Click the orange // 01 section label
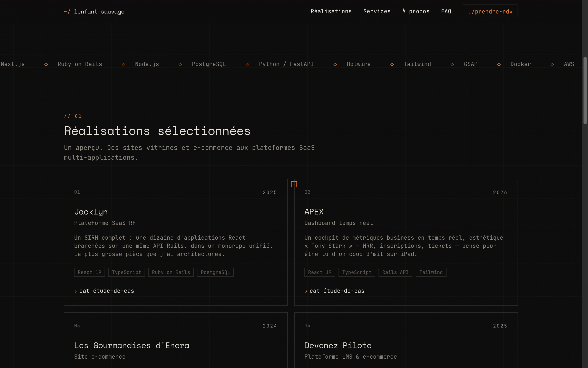 pyautogui.click(x=73, y=116)
